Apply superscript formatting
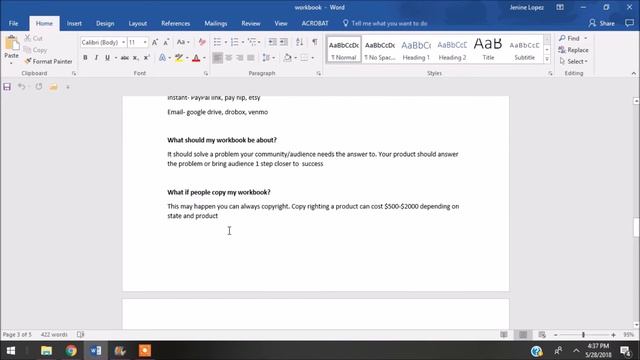The image size is (640, 360). 147,58
